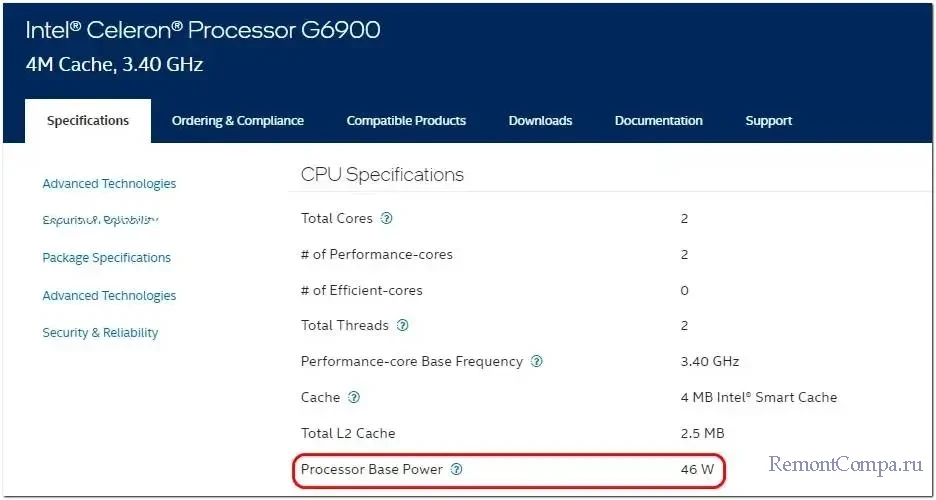Switch to the Ordering & Compliance tab
The width and height of the screenshot is (936, 500).
tap(238, 121)
